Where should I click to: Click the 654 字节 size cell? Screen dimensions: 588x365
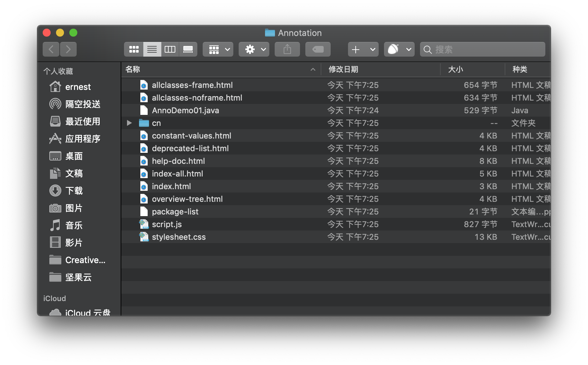point(481,85)
